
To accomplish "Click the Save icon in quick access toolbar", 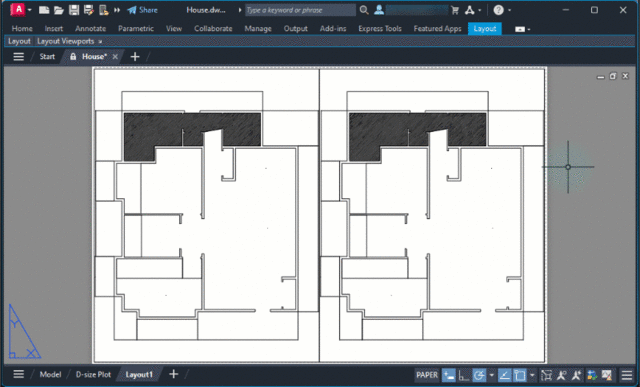I will pyautogui.click(x=74, y=10).
